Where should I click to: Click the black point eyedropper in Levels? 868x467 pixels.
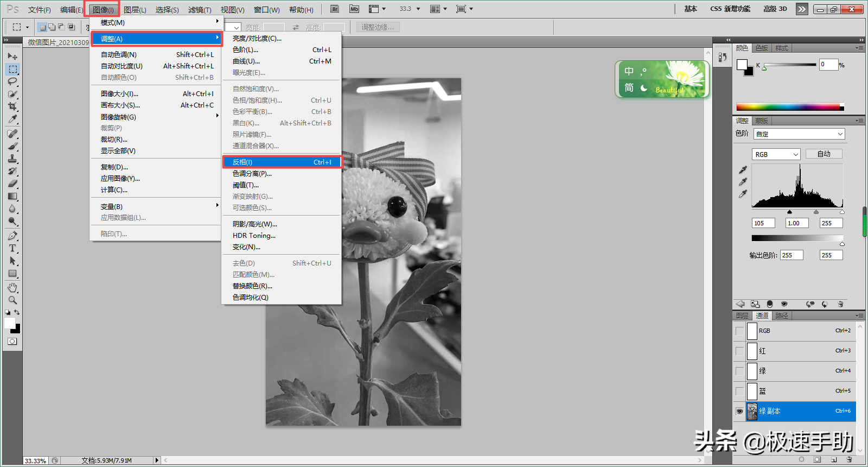pyautogui.click(x=743, y=170)
